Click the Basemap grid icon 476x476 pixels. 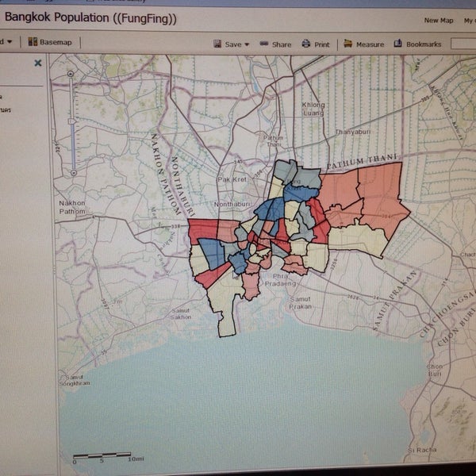33,42
